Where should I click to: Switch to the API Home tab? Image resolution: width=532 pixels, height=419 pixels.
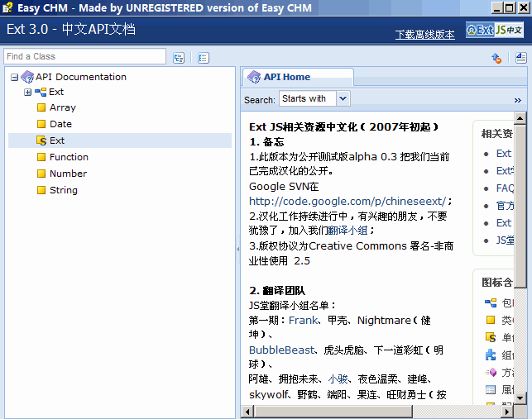298,77
